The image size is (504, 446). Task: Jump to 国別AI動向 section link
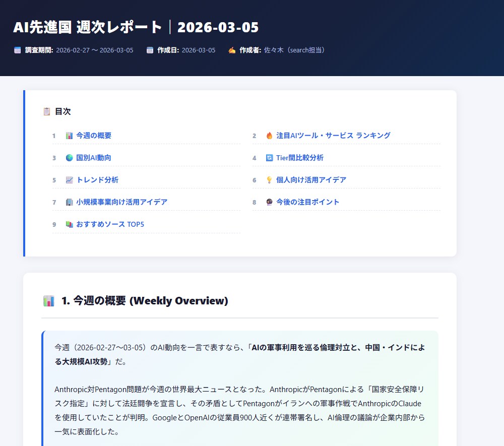click(94, 158)
